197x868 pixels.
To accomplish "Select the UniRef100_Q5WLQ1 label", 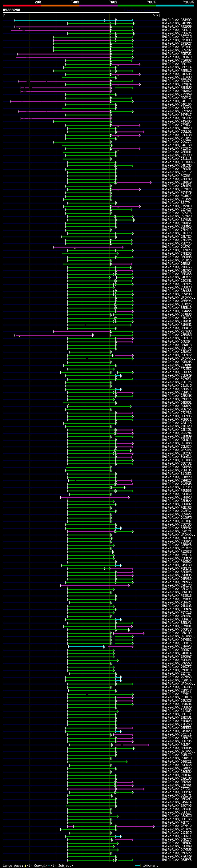I will click(x=177, y=132).
